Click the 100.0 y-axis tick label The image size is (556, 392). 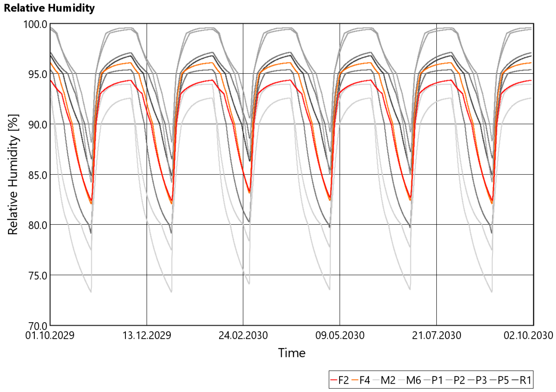35,24
